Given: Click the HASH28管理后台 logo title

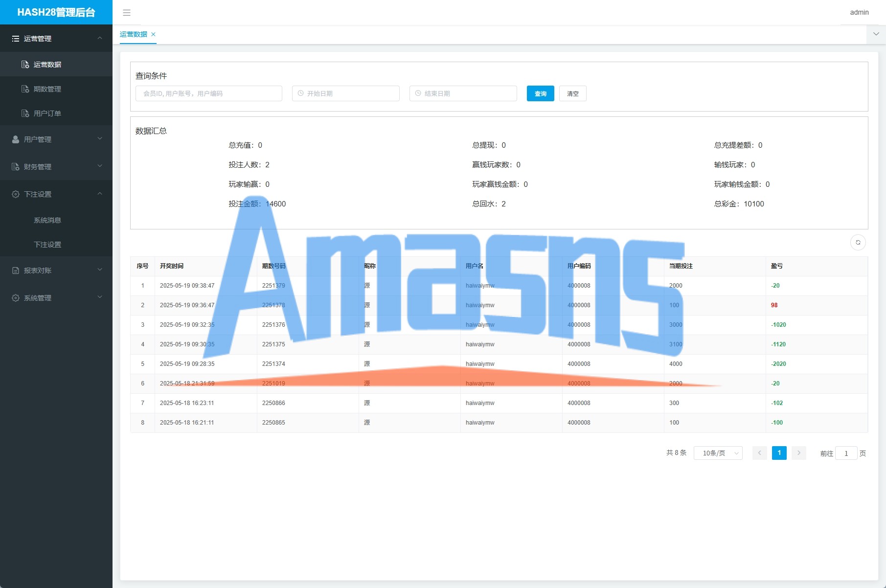Looking at the screenshot, I should point(56,12).
